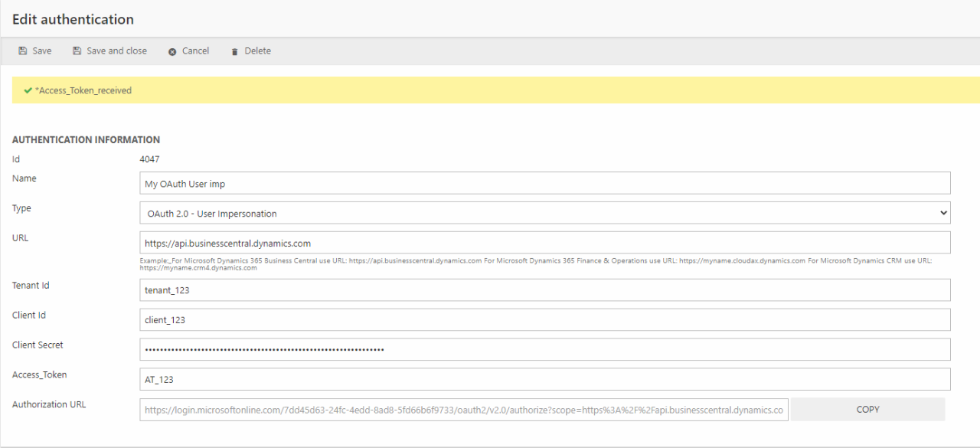This screenshot has height=448, width=980.
Task: Select the Tenant Id text box
Action: coord(544,290)
